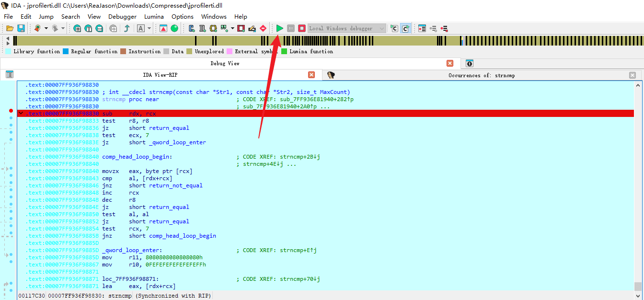Open the Windows menu
The height and width of the screenshot is (300, 644).
point(214,16)
